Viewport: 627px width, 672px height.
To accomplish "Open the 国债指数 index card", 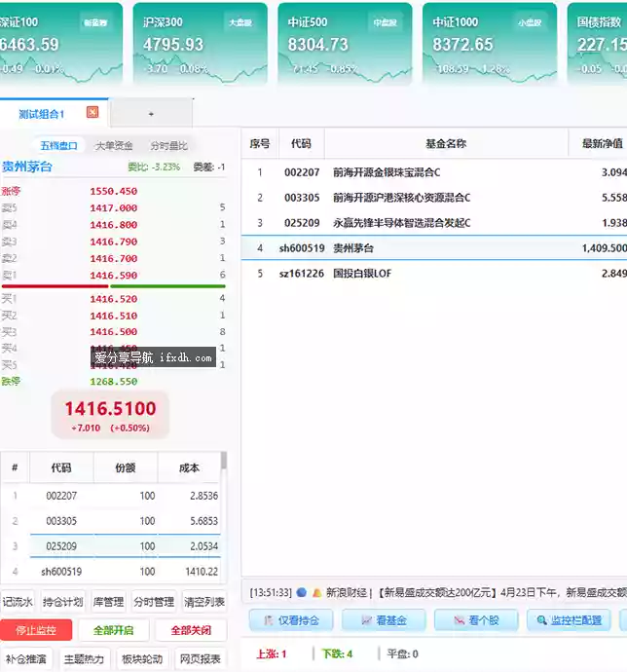I will (598, 43).
